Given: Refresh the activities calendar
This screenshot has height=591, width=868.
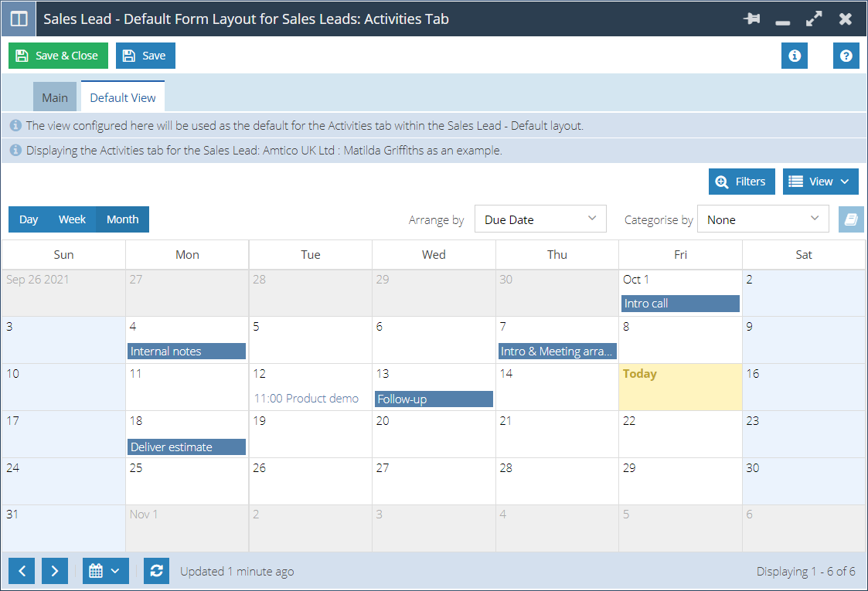Looking at the screenshot, I should point(156,571).
